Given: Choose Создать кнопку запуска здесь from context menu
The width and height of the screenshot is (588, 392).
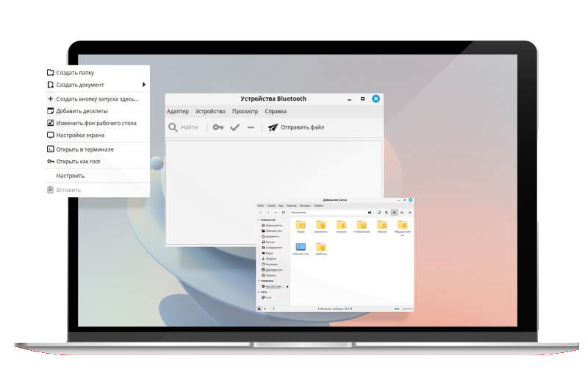Looking at the screenshot, I should click(x=98, y=99).
